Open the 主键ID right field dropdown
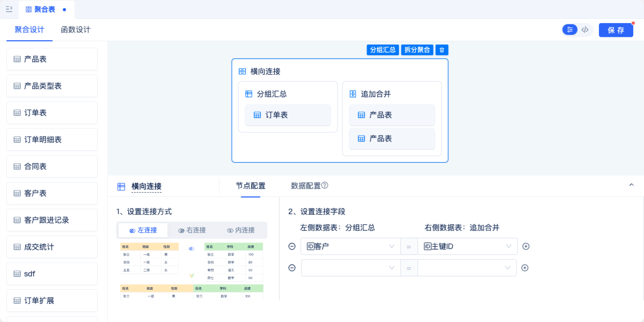The image size is (644, 322). (x=467, y=246)
